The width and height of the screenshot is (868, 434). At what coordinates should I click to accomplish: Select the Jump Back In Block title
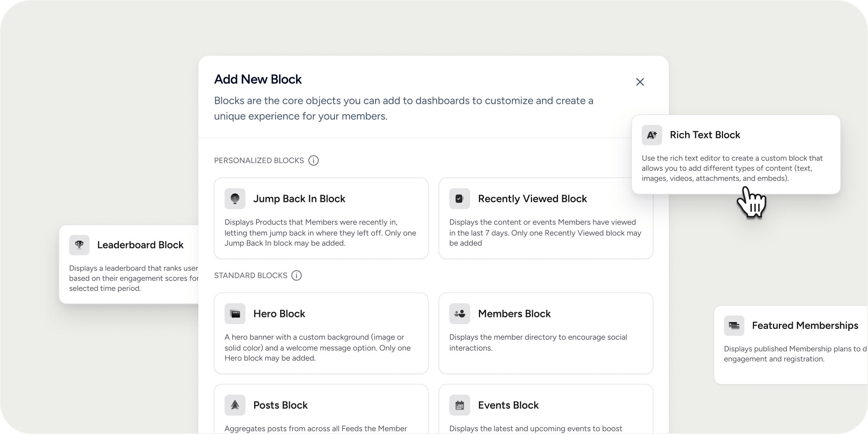pos(299,199)
